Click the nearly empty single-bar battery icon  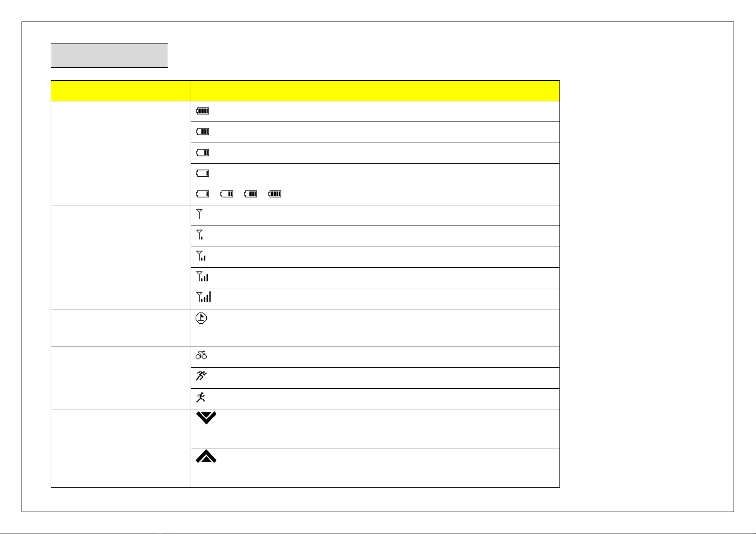tap(203, 173)
